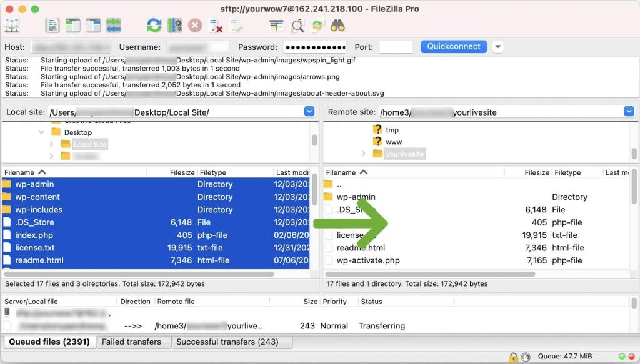Toggle the transfer queue display
Screen dimensions: 640x364
[114, 26]
